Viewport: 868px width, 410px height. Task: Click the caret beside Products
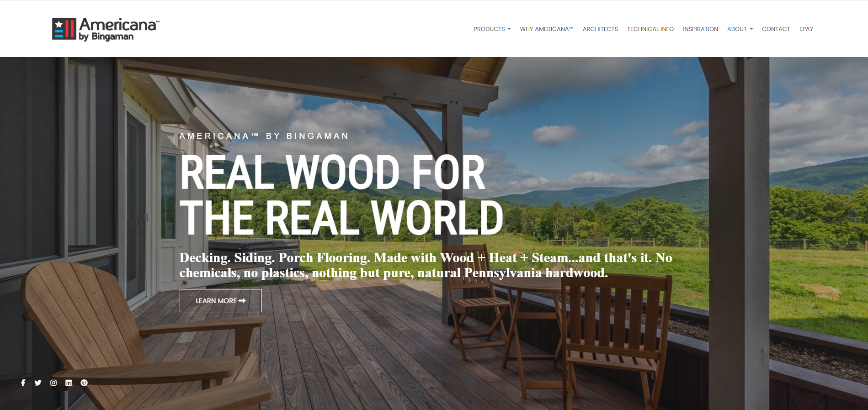point(509,29)
